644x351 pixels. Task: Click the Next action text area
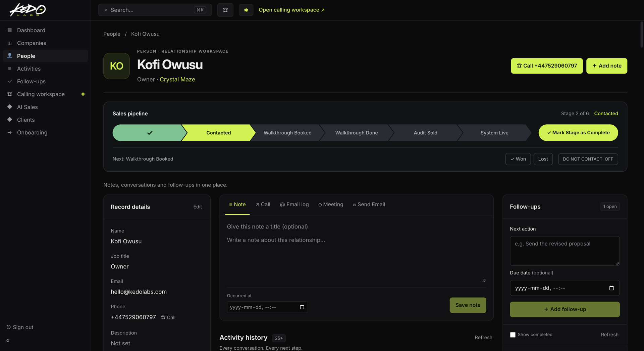point(565,251)
